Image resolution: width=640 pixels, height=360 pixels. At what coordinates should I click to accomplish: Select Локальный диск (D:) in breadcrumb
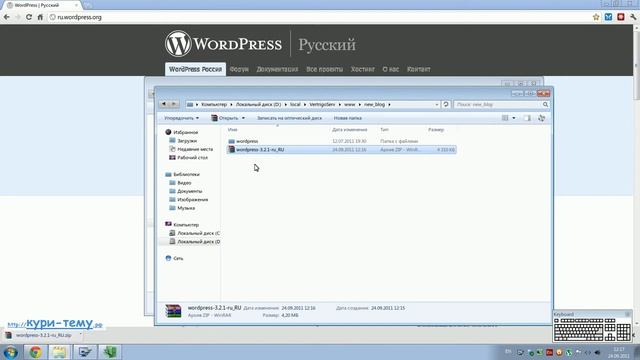coord(258,104)
